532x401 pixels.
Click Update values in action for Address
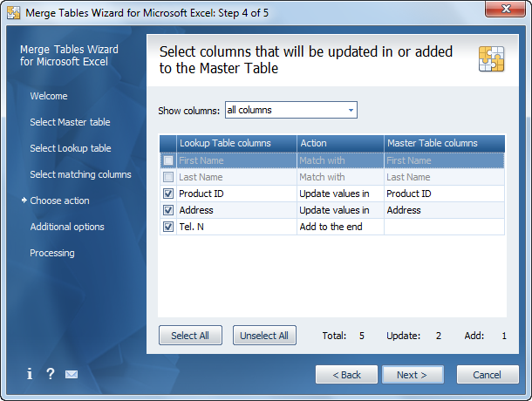(340, 210)
